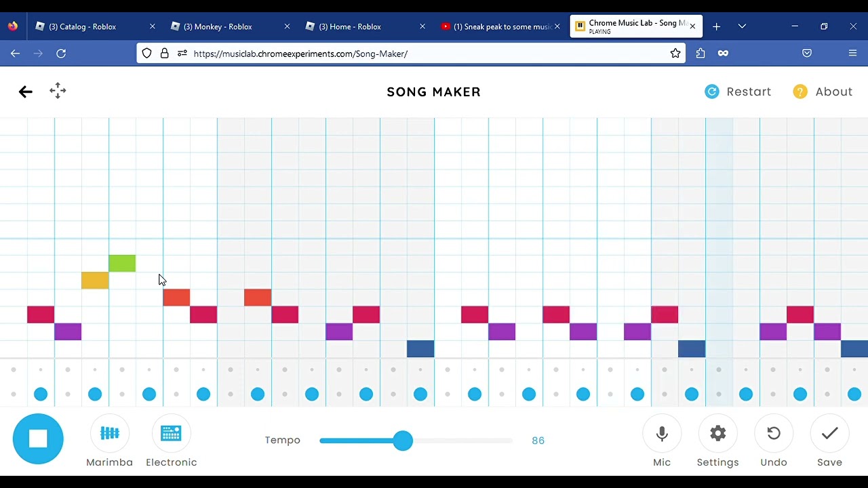Open Song Maker Settings gear
Viewport: 868px width, 488px height.
tap(717, 434)
